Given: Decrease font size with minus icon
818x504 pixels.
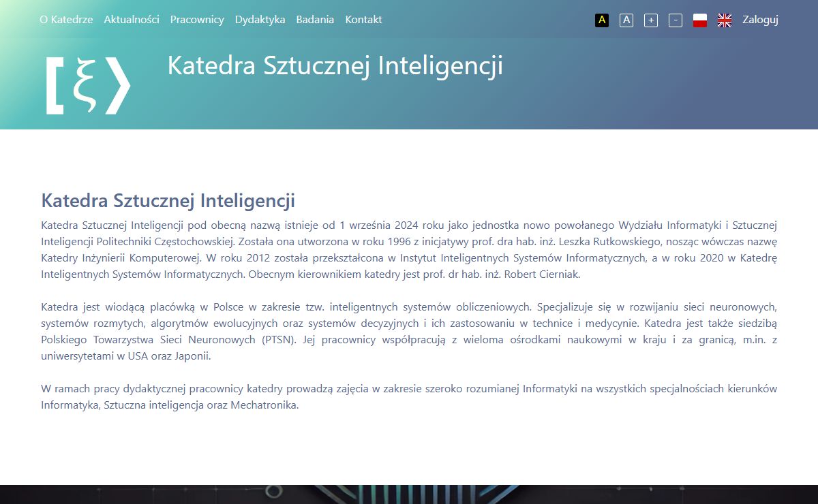Looking at the screenshot, I should [x=676, y=20].
